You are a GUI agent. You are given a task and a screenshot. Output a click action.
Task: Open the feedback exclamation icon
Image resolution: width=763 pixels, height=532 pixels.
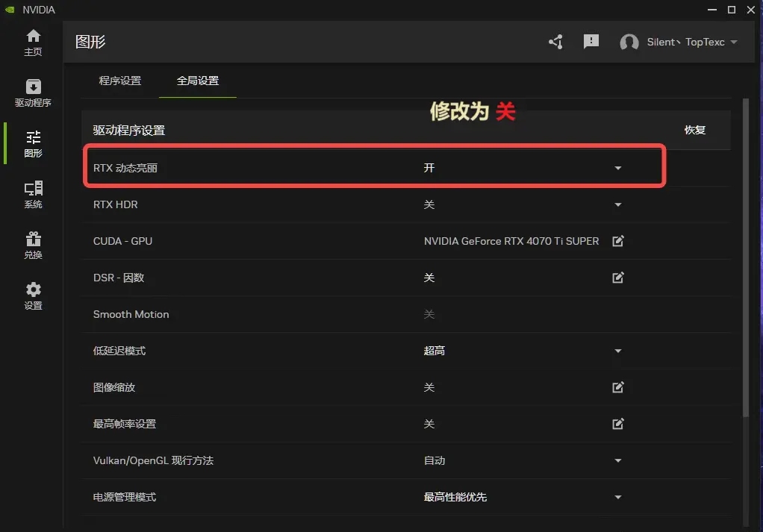[591, 42]
